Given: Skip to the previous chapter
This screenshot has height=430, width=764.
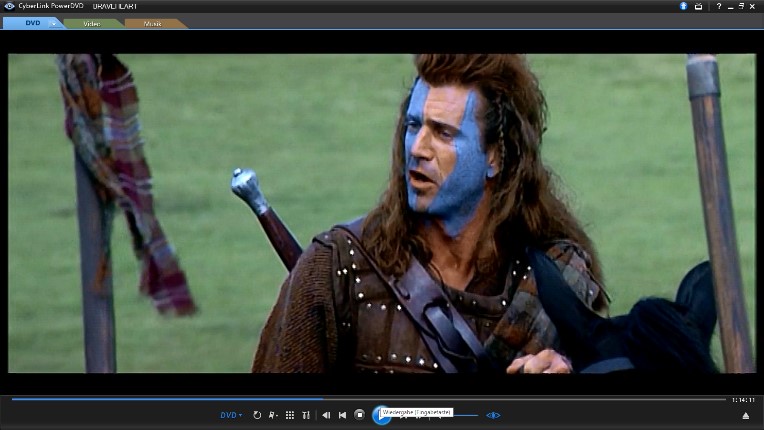Looking at the screenshot, I should (x=342, y=415).
